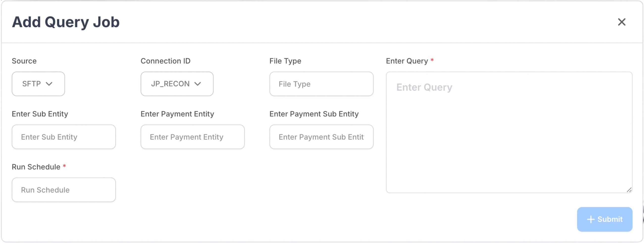Click the chevron arrow beside SFTP
The image size is (644, 243).
(x=49, y=84)
